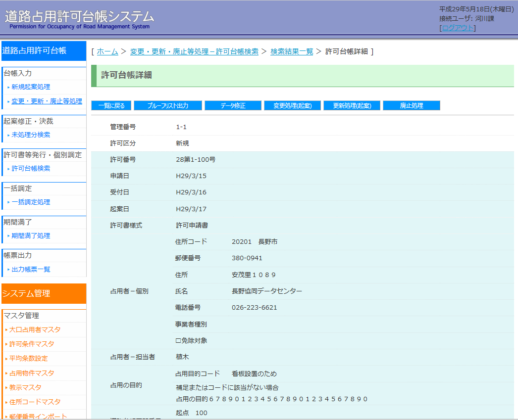Open 出力帳票一覧 sidebar link
518x420 pixels.
(31, 269)
